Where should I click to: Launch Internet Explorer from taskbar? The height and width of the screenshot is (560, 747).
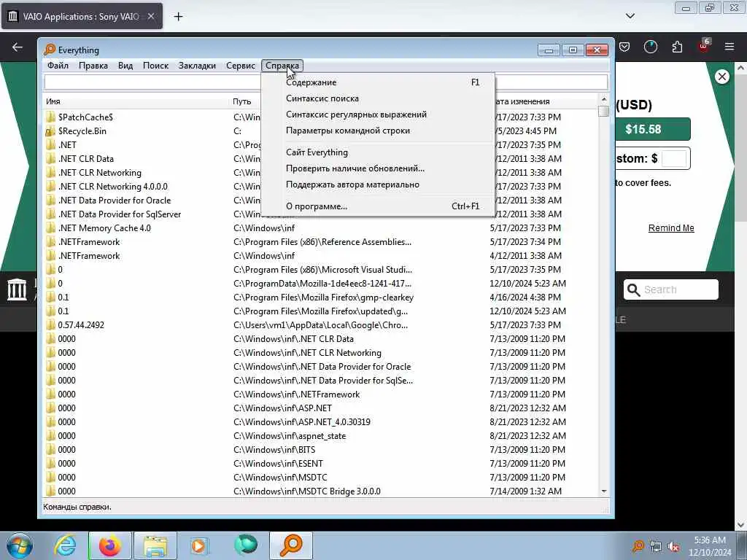click(65, 545)
